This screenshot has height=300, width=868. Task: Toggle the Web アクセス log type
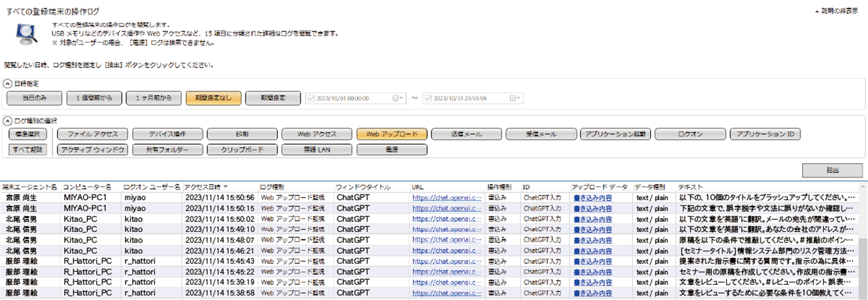click(317, 134)
